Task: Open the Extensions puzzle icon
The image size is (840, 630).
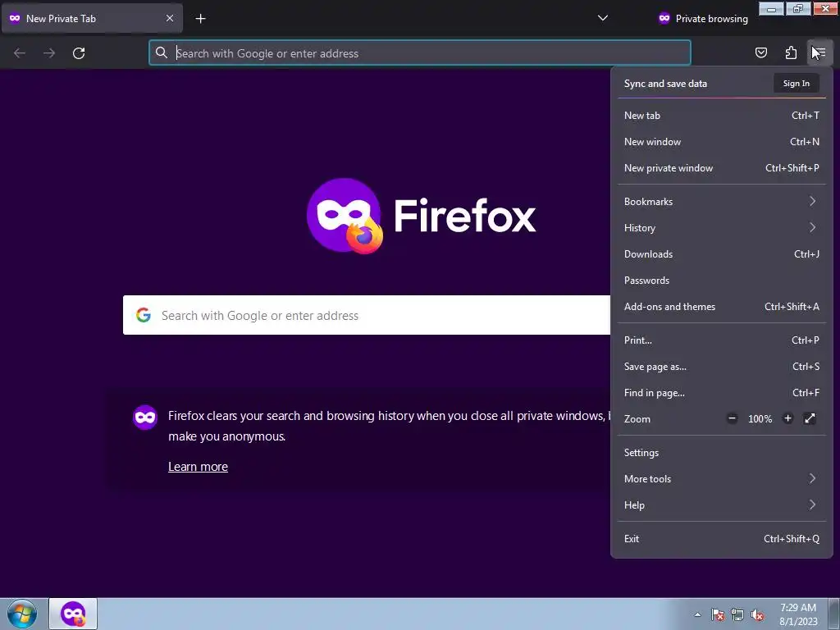Action: [x=791, y=52]
